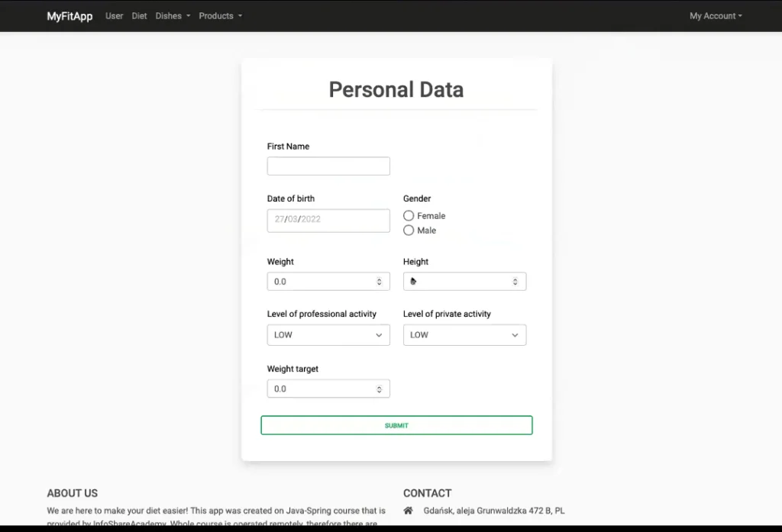Click the ABOUT US heading
782x532 pixels.
click(73, 493)
